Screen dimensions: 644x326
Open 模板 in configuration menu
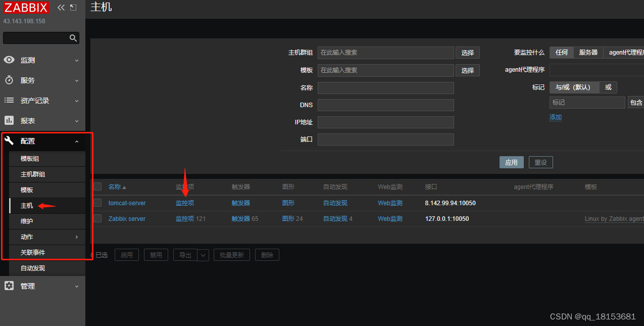(x=27, y=190)
